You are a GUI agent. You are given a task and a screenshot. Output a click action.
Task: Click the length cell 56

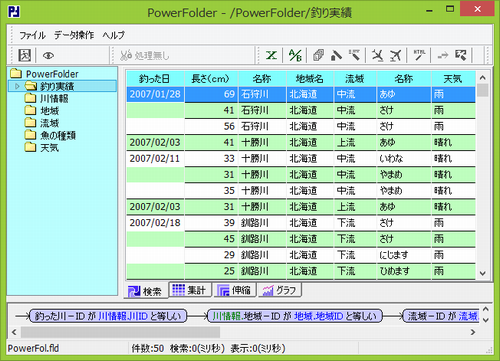tap(211, 126)
